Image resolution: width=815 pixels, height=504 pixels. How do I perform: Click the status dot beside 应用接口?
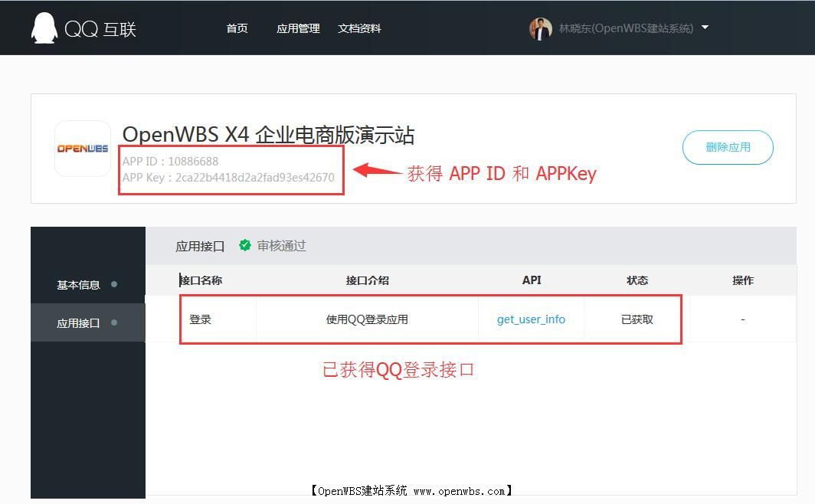[x=114, y=322]
